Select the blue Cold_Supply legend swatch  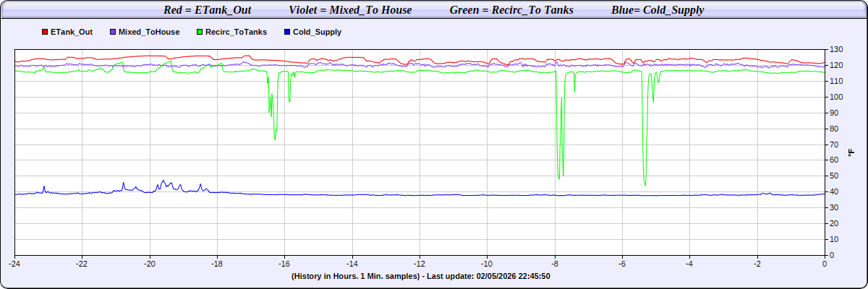pos(287,33)
